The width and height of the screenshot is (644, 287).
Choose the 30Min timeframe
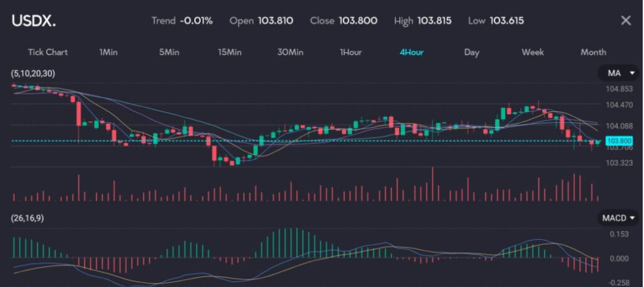(x=290, y=52)
